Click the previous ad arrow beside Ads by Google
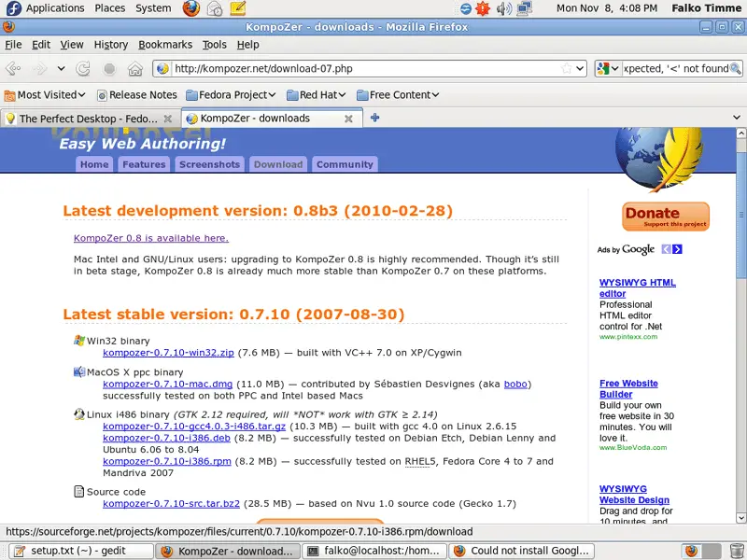 tap(666, 249)
